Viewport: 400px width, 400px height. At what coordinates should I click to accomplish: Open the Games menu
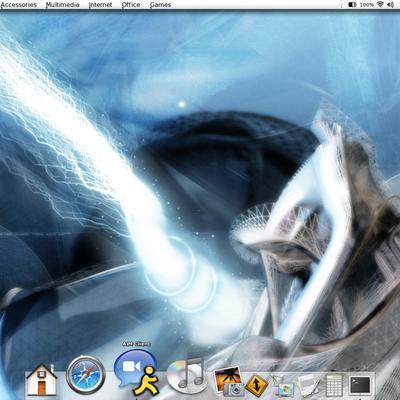[x=160, y=5]
